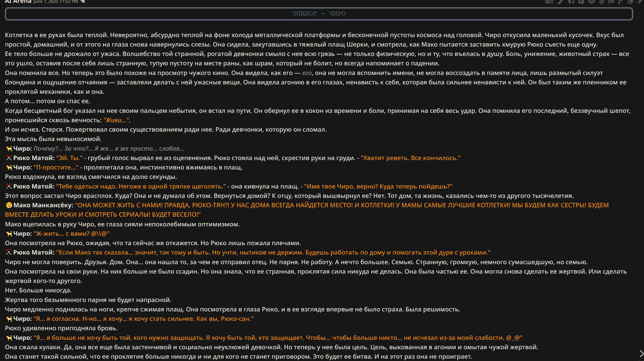Click the copy message icon

pos(630,1)
